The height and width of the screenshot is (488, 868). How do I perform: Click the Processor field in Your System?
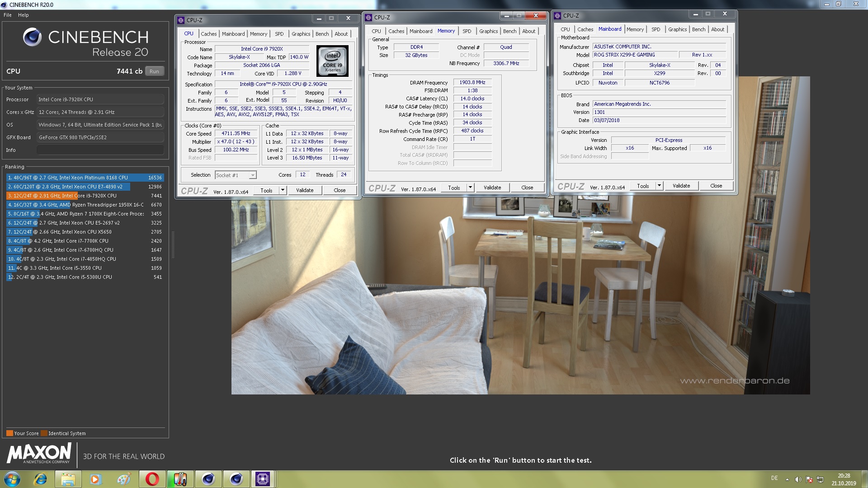[100, 99]
